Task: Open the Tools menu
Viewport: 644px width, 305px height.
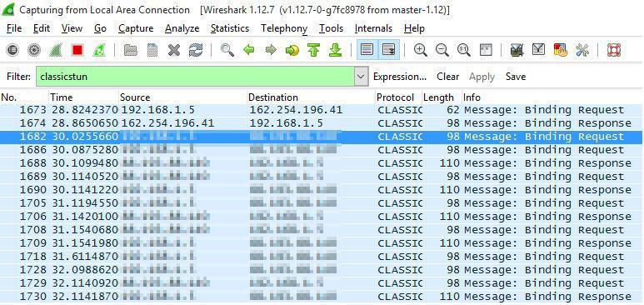Action: coord(331,28)
